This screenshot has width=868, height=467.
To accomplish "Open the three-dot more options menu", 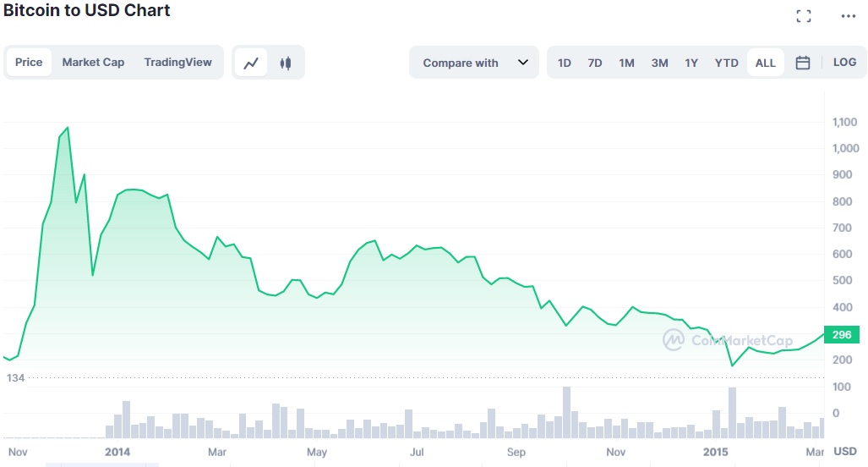I will pos(848,16).
